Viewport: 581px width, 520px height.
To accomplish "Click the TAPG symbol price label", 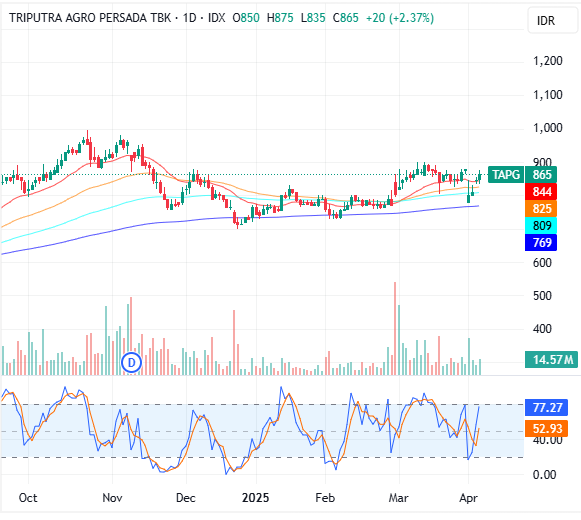I will click(x=506, y=175).
